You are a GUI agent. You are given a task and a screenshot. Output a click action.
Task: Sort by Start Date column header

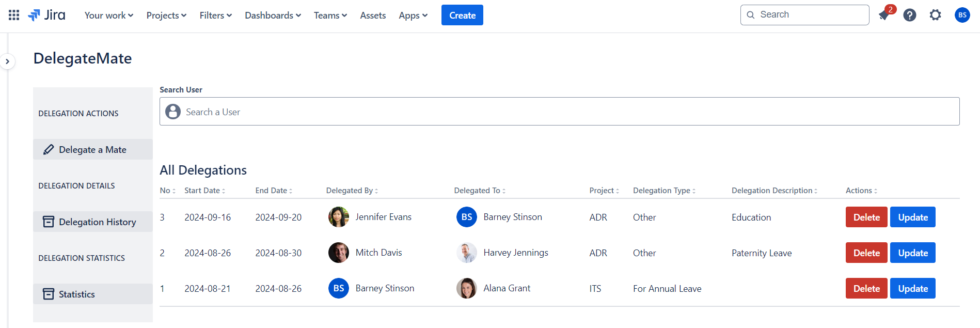(x=205, y=191)
